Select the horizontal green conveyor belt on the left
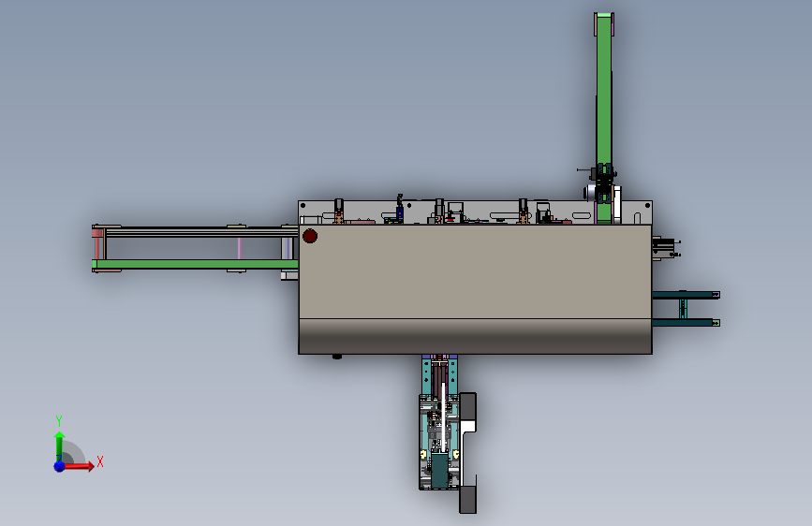The image size is (812, 526). (x=197, y=264)
